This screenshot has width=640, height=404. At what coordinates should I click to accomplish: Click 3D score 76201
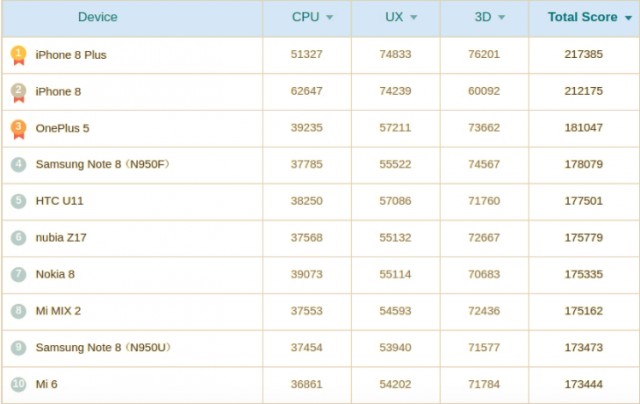pos(484,54)
